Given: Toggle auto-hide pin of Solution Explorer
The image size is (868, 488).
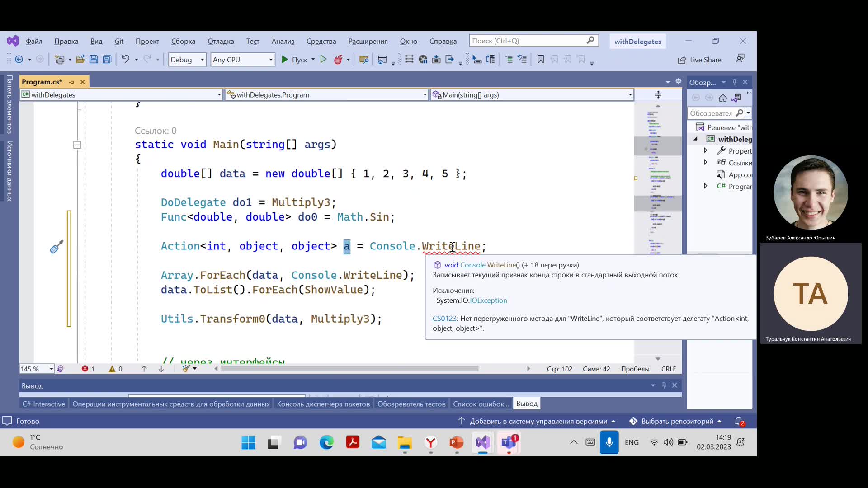Looking at the screenshot, I should click(735, 82).
